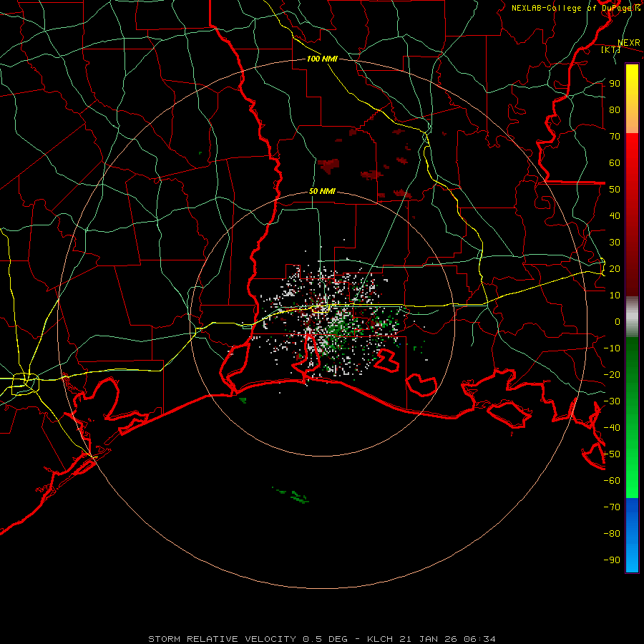Select the -60 value on velocity scale
The width and height of the screenshot is (644, 644).
612,481
